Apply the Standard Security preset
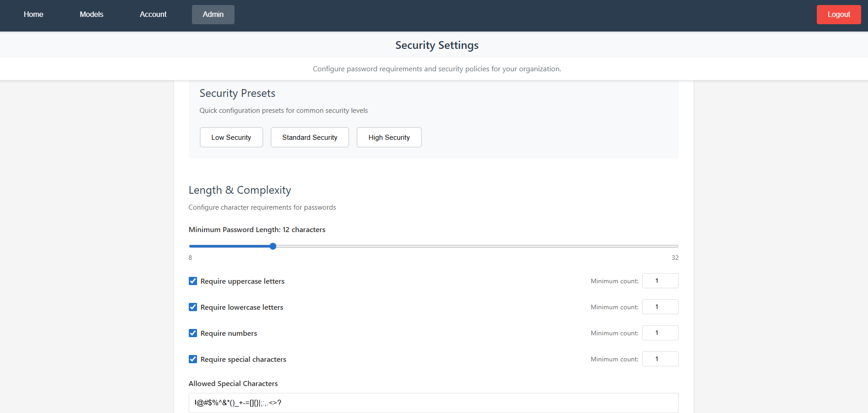 click(309, 137)
